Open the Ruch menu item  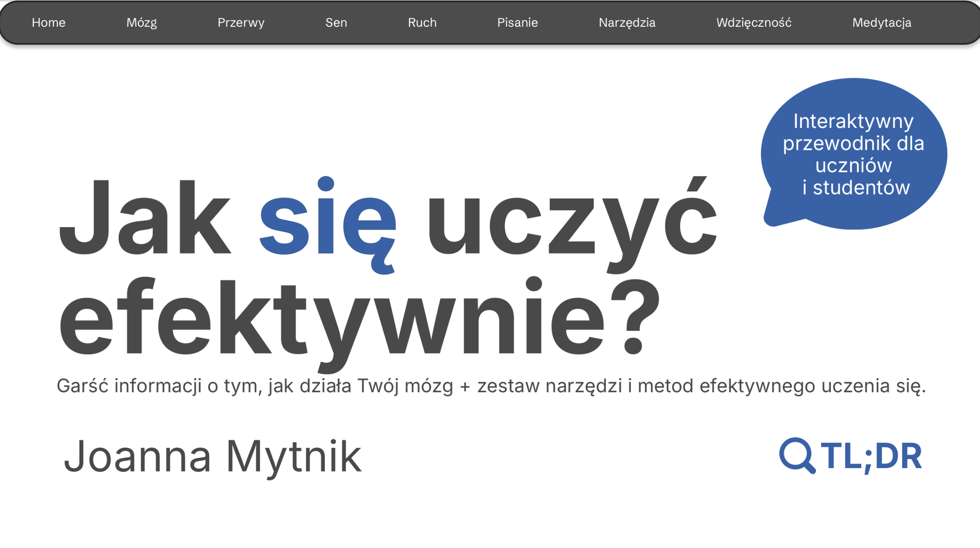(422, 23)
